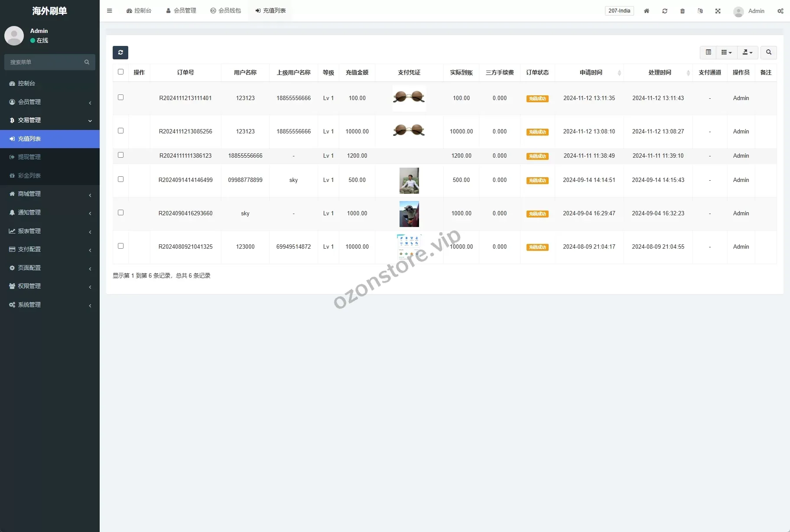Expand the 会员管理 sidebar menu
The image size is (790, 532).
(x=50, y=102)
